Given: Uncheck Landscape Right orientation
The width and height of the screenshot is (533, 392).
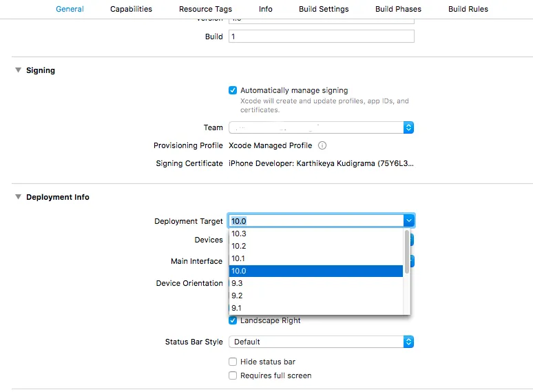Looking at the screenshot, I should [233, 320].
